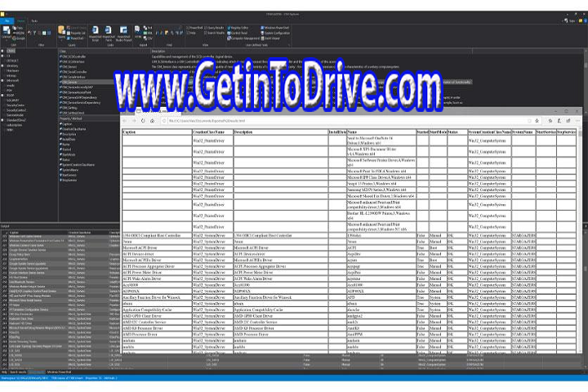Open the Control Panel tool
Screen dimensions: 588x392
[237, 33]
